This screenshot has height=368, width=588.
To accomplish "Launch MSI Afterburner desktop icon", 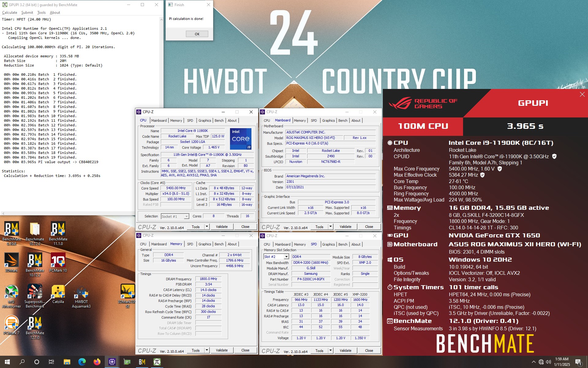I will tap(12, 296).
